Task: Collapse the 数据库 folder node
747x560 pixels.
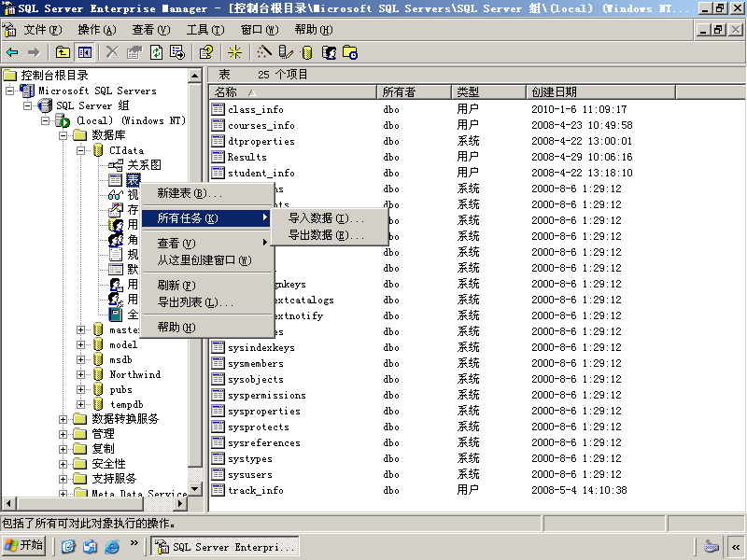Action: coord(63,135)
